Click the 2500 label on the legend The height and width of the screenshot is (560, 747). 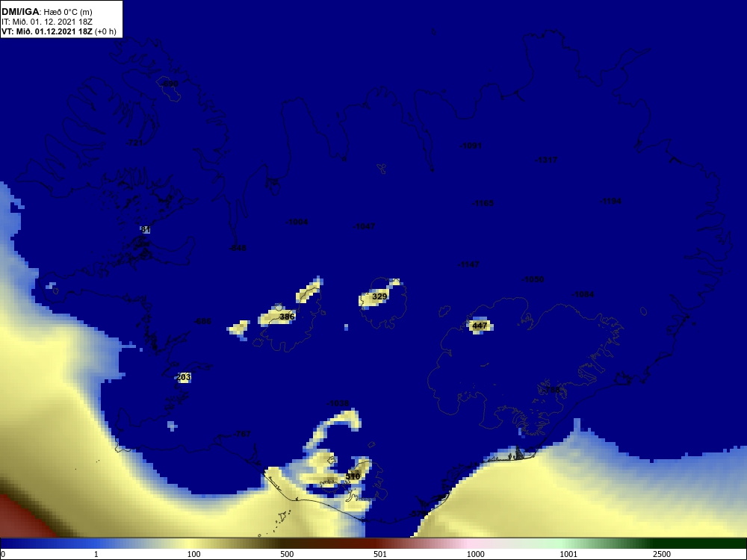click(x=662, y=554)
